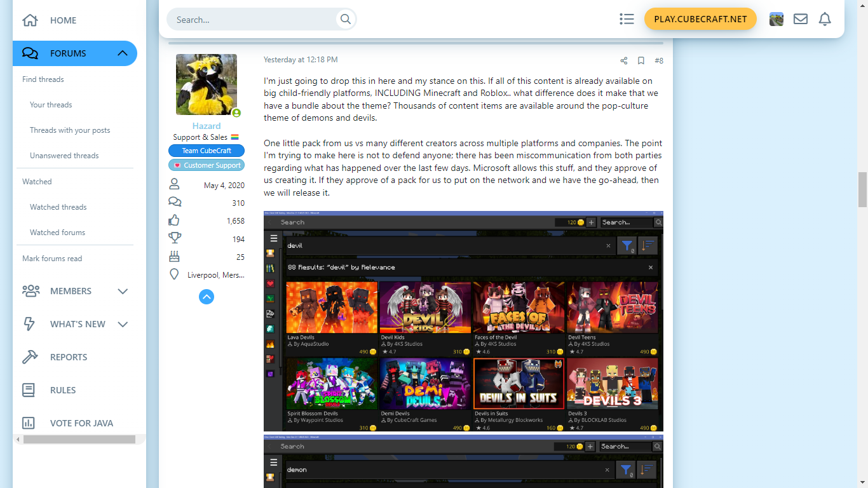Expand the Members menu chevron

(123, 291)
